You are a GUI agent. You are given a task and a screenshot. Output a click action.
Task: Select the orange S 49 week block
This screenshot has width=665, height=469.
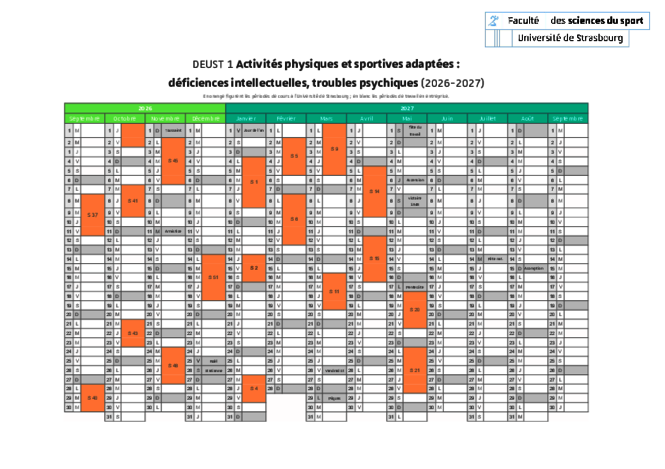click(x=173, y=366)
